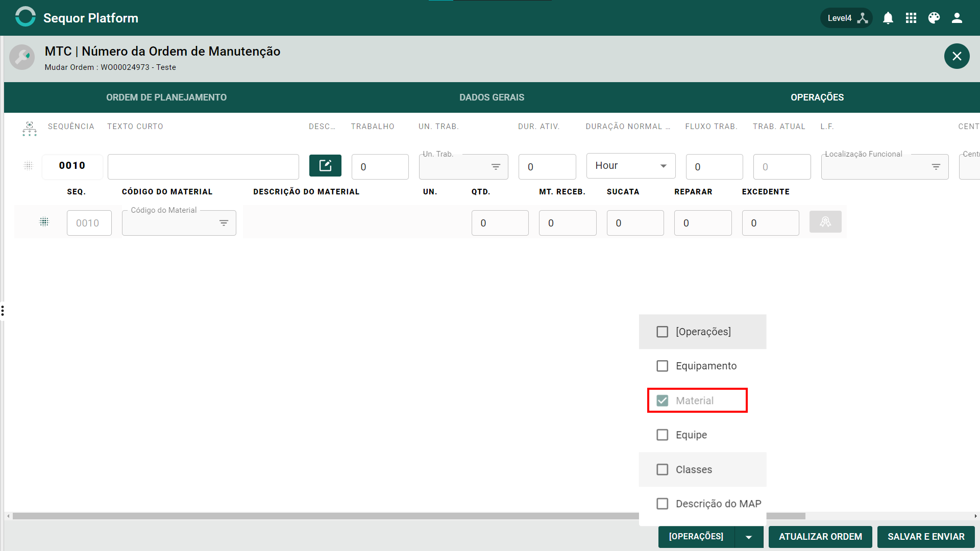Expand the [OPERAÇÕES] split-button arrow
This screenshot has height=551, width=980.
click(x=749, y=537)
